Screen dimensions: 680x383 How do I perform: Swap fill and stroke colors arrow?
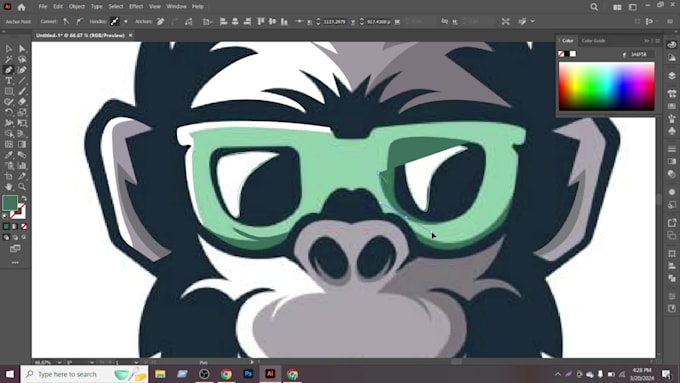click(x=24, y=199)
